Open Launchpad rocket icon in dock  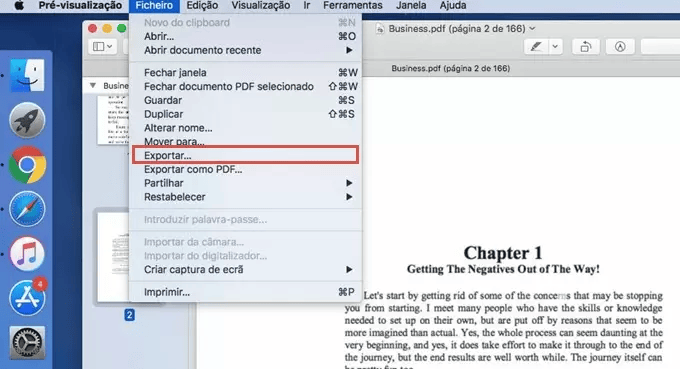tap(27, 120)
